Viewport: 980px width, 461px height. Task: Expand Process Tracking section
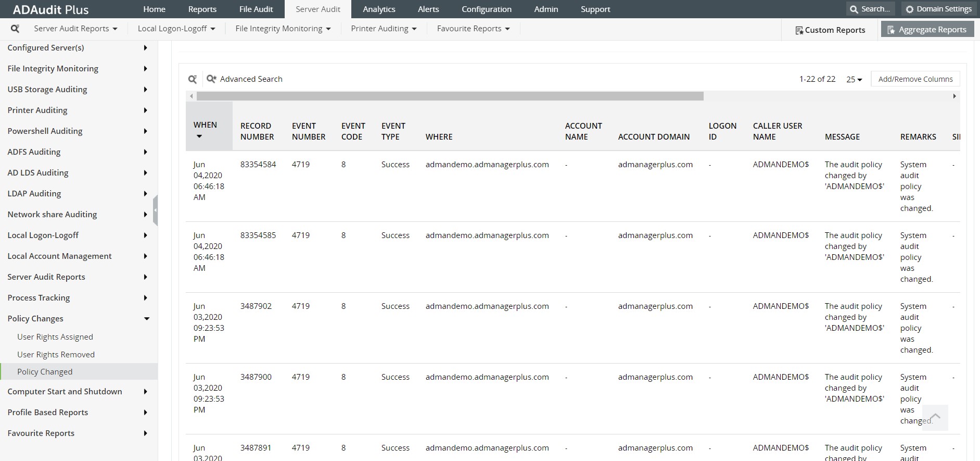[x=79, y=298]
